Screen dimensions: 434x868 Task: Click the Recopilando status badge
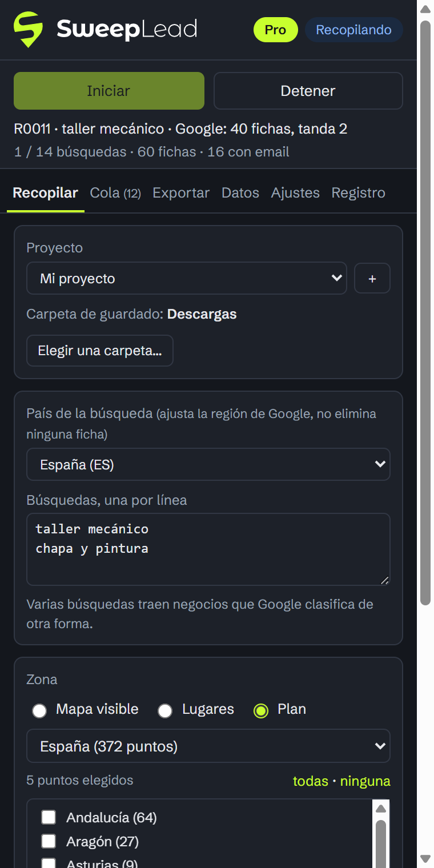354,30
